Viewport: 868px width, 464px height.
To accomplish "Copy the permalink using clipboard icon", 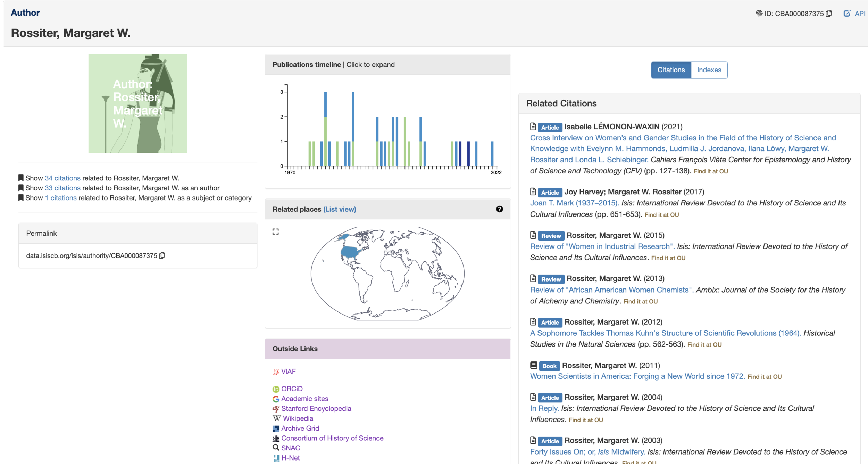I will (162, 255).
